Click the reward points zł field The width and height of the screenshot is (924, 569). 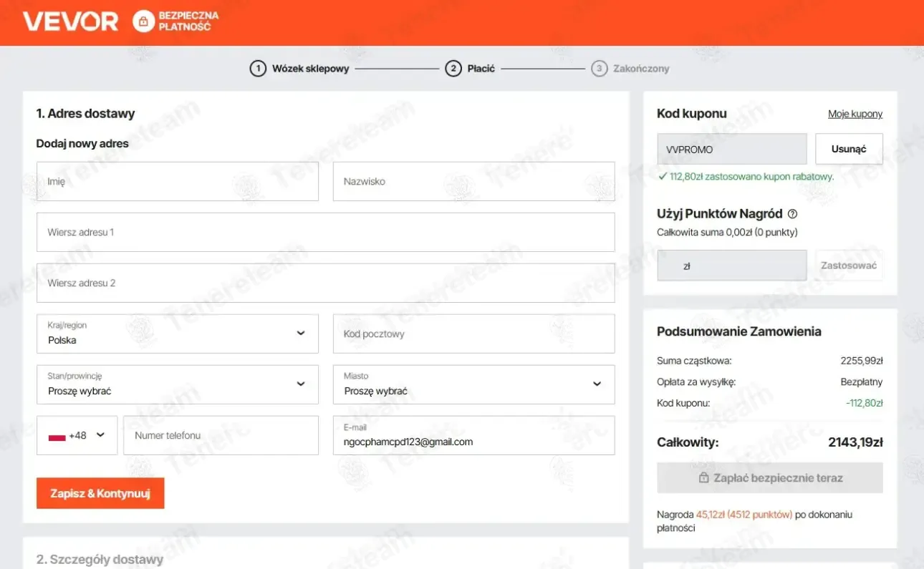(732, 266)
